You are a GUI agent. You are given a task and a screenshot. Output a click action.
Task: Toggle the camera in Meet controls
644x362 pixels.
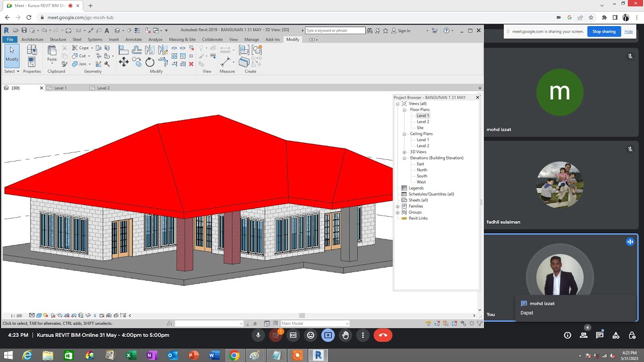275,335
